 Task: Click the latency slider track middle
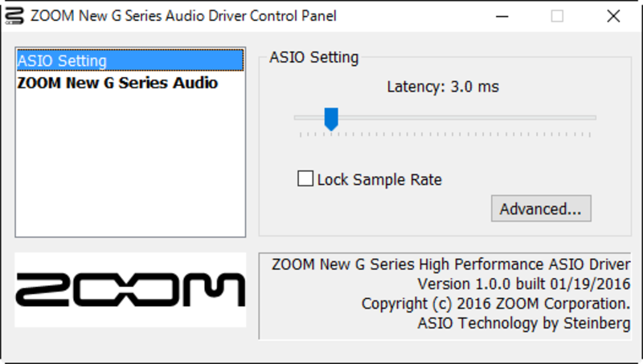tap(445, 117)
